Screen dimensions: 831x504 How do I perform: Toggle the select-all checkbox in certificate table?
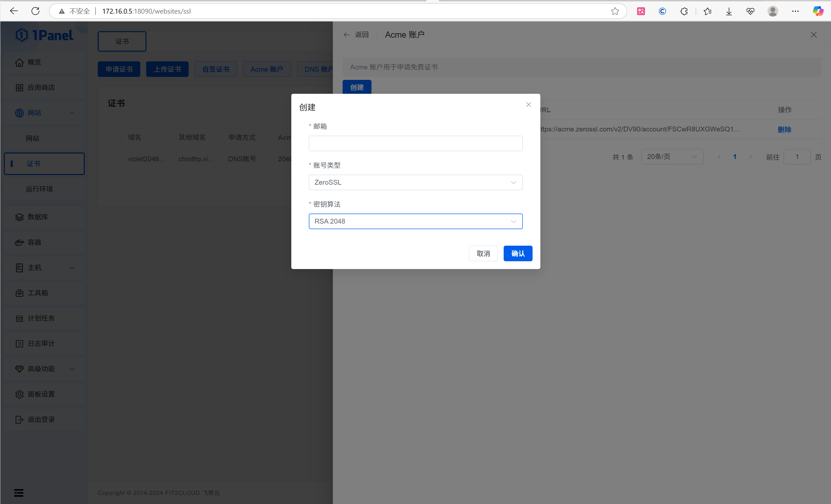coord(118,138)
